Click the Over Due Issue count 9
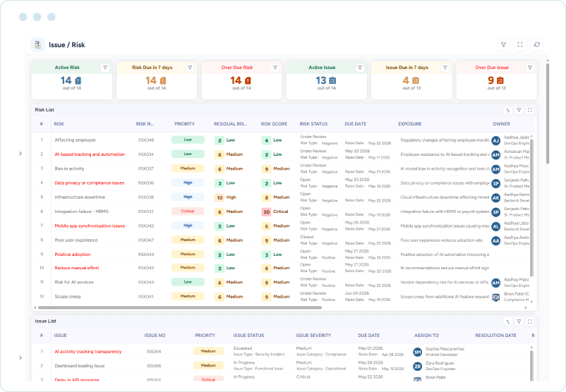The width and height of the screenshot is (566, 392). [491, 80]
